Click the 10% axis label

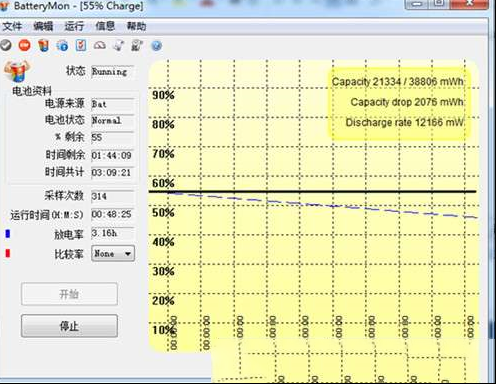point(163,330)
